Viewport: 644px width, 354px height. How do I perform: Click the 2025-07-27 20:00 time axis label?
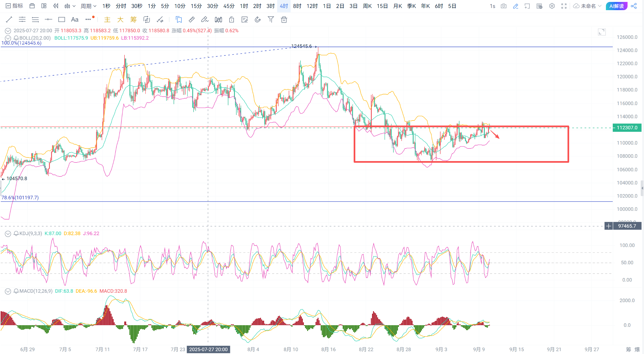pyautogui.click(x=208, y=349)
